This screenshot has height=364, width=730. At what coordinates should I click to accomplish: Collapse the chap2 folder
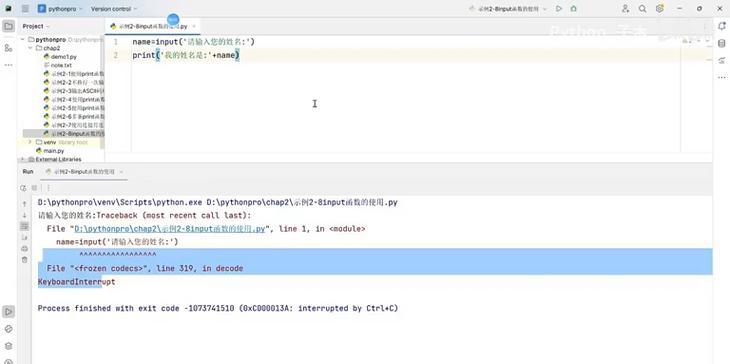click(30, 48)
